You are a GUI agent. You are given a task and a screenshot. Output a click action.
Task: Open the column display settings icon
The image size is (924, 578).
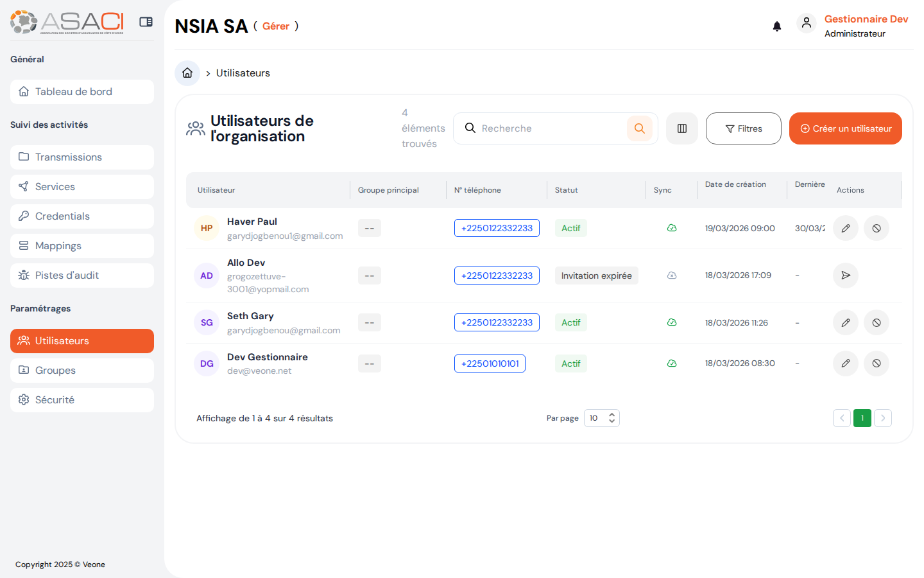point(681,128)
